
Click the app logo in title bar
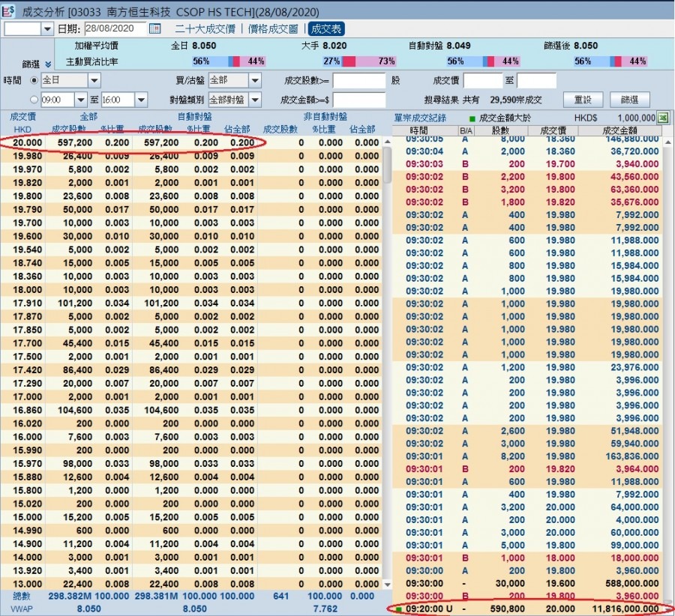point(9,11)
